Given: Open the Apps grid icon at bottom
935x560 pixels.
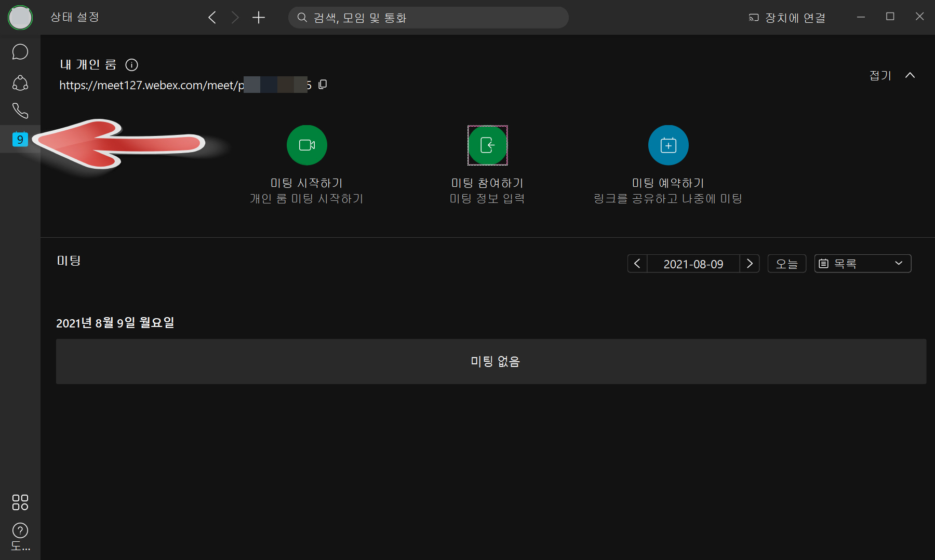Looking at the screenshot, I should 20,502.
